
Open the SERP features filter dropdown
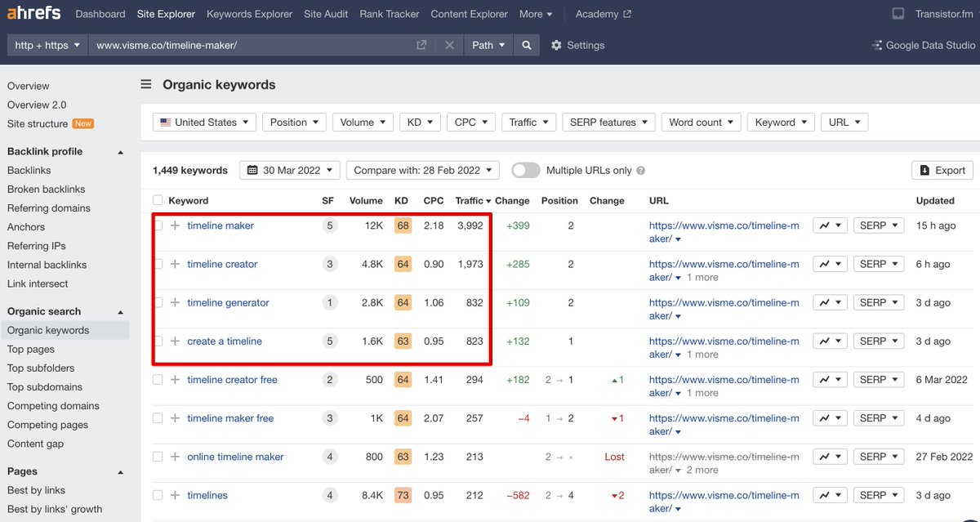pos(608,122)
